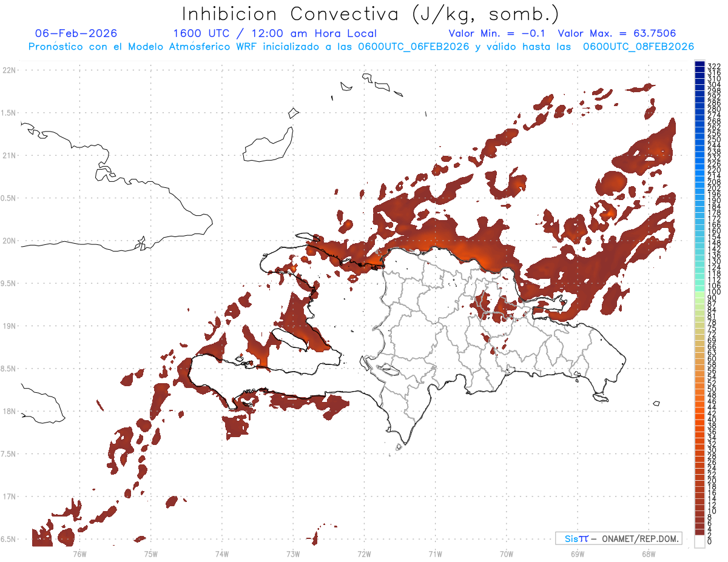Click the '73W' longitude label

(x=293, y=554)
